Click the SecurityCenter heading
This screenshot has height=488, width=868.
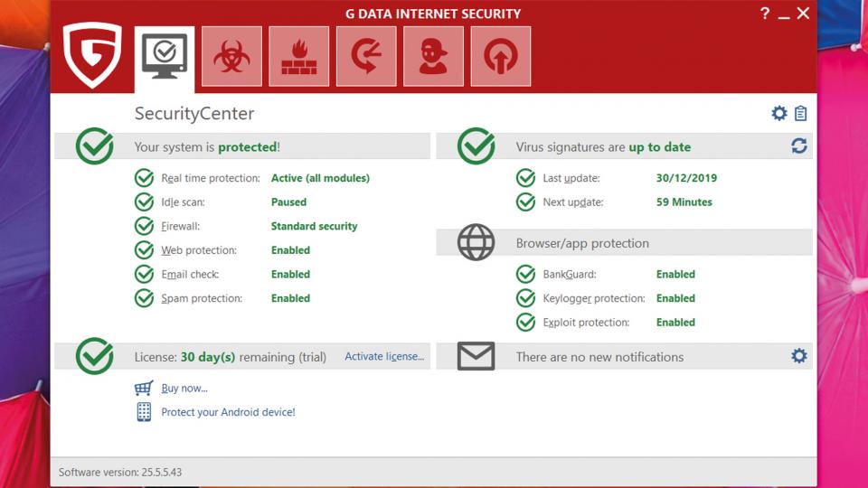[x=194, y=114]
